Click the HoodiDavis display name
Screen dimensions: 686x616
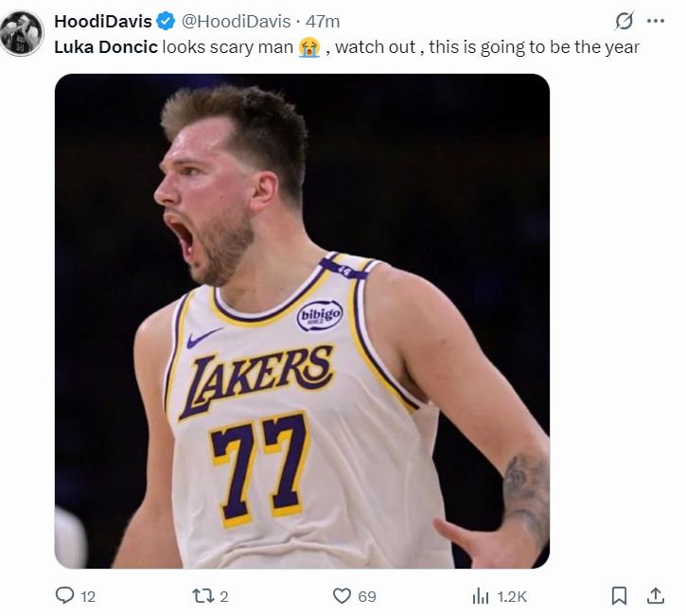coord(102,22)
